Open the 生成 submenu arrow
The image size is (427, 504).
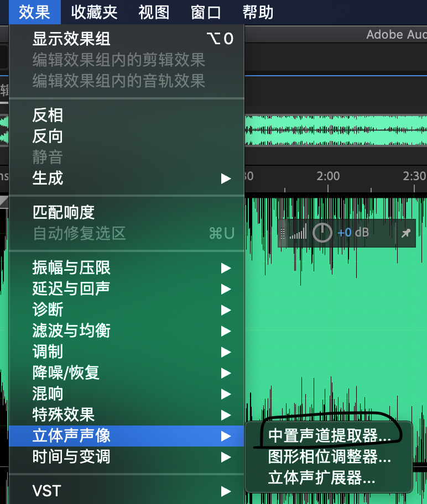pyautogui.click(x=225, y=179)
